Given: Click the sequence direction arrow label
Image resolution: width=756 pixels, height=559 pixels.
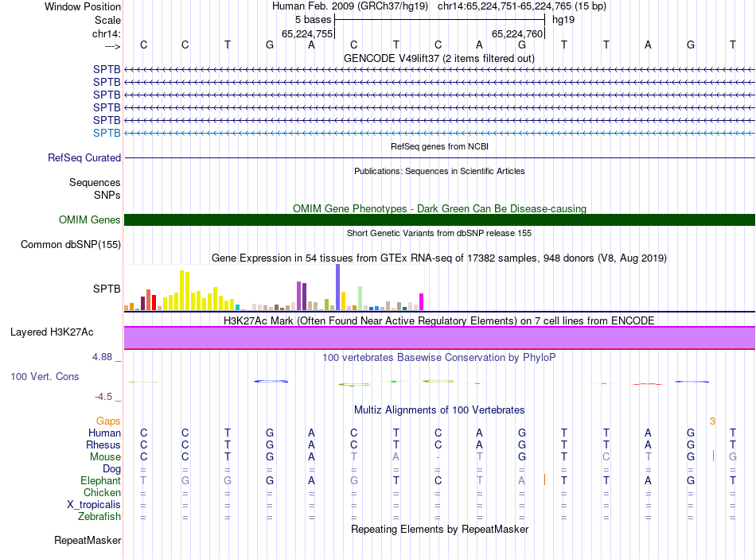Looking at the screenshot, I should point(112,46).
